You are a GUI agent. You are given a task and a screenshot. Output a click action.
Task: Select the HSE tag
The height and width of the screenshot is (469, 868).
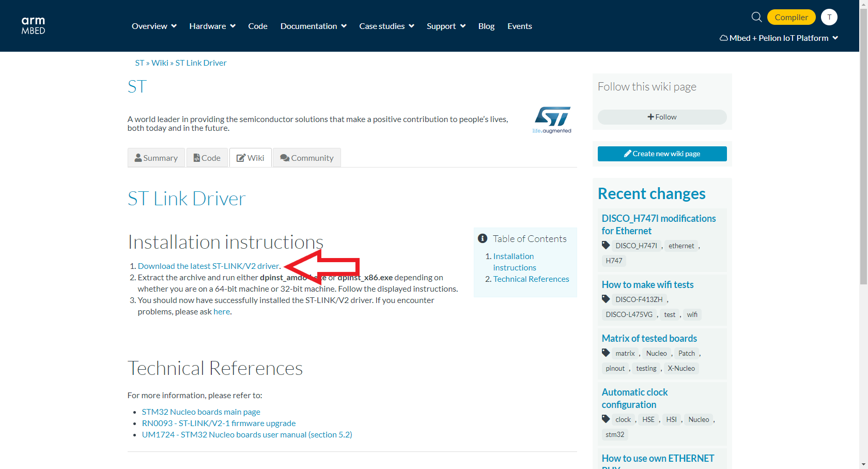[648, 419]
